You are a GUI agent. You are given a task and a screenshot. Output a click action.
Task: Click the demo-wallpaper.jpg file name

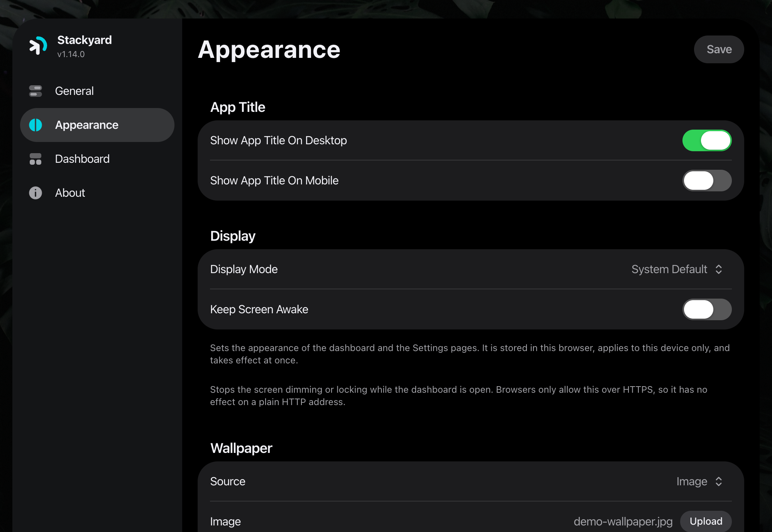point(623,522)
